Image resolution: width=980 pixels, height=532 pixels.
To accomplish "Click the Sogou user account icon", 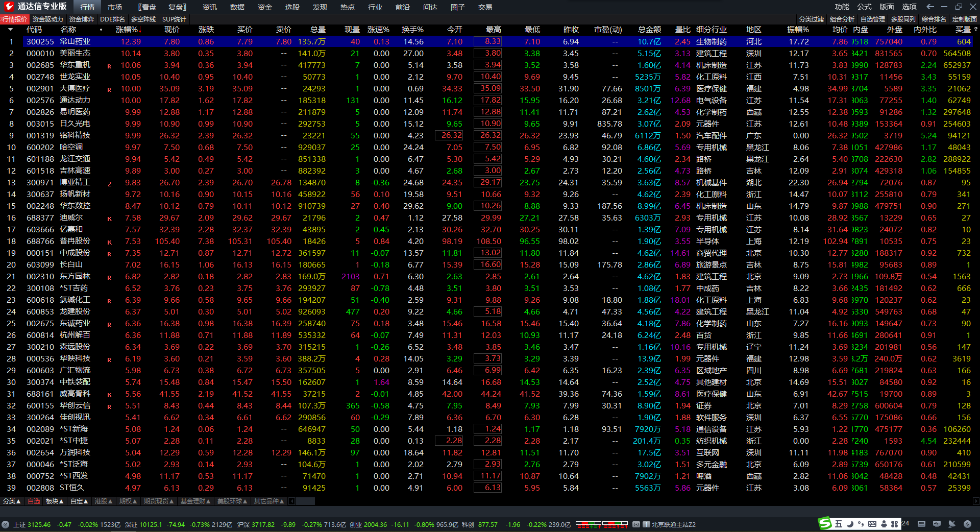I will tap(884, 524).
